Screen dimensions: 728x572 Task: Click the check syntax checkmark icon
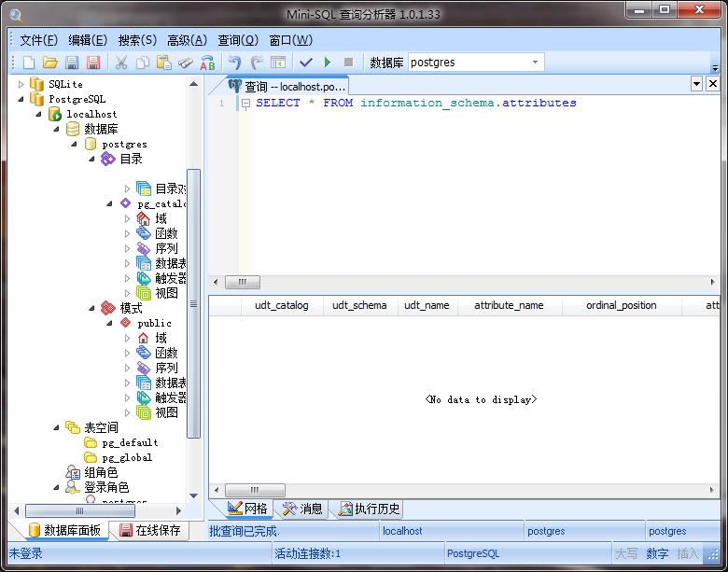[x=306, y=63]
